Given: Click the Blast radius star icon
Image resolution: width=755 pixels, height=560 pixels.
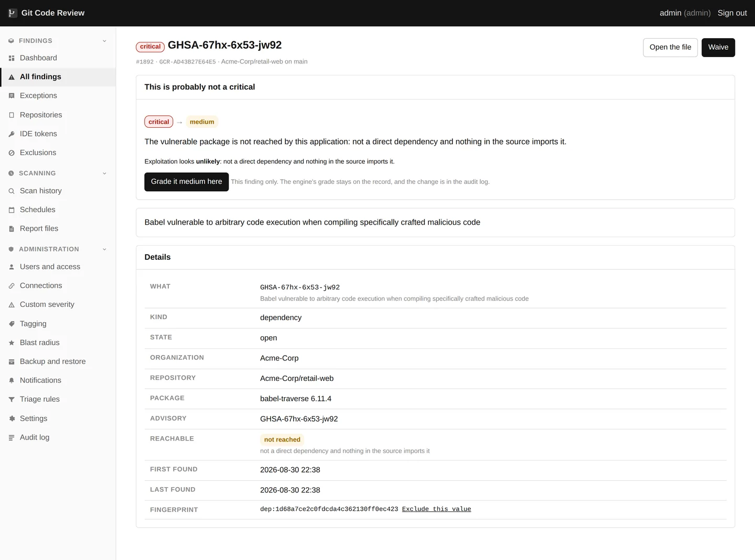Looking at the screenshot, I should click(x=12, y=343).
